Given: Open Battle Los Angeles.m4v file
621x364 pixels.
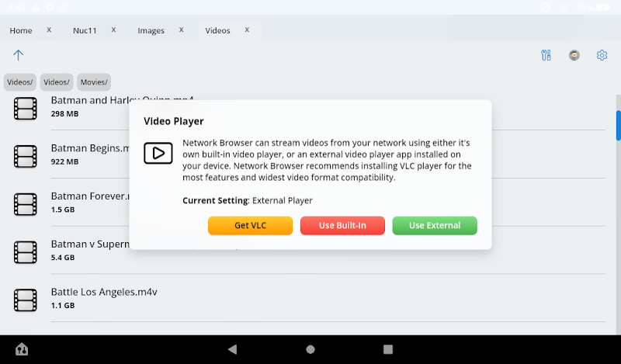Looking at the screenshot, I should click(104, 292).
